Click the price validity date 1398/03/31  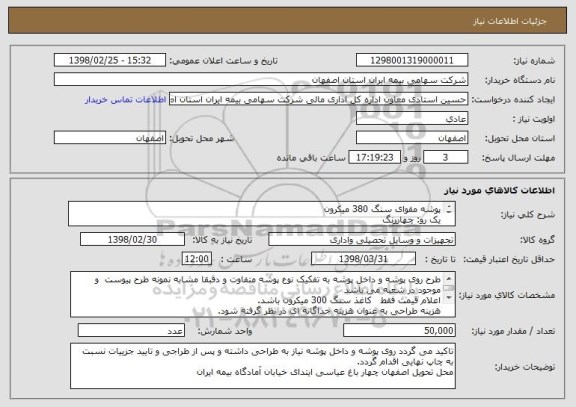coord(363,259)
